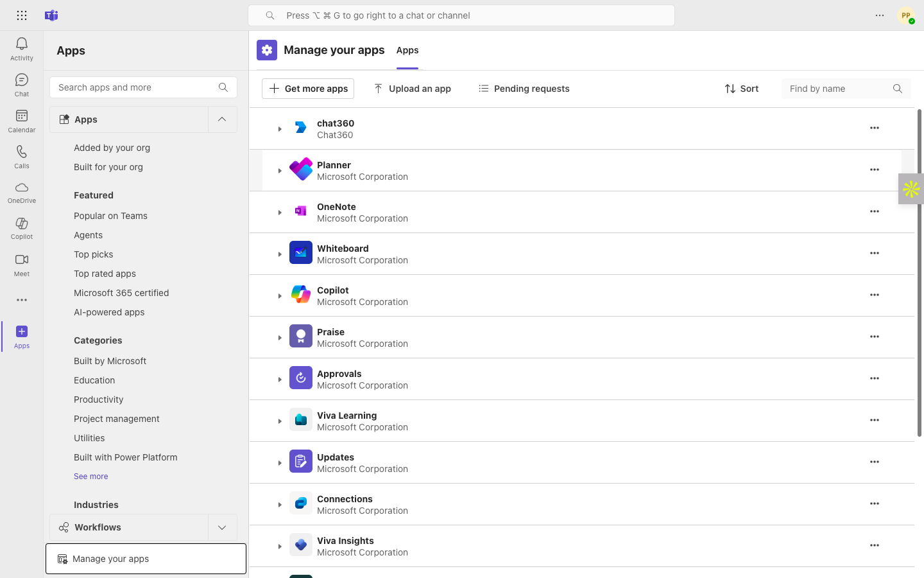Click Upload an app
Viewport: 924px width, 578px height.
click(x=413, y=89)
